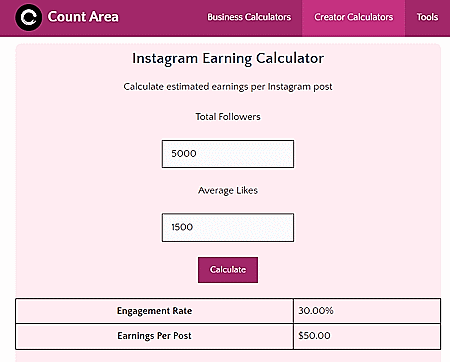
Task: Open the Count Area home link text
Action: click(83, 17)
